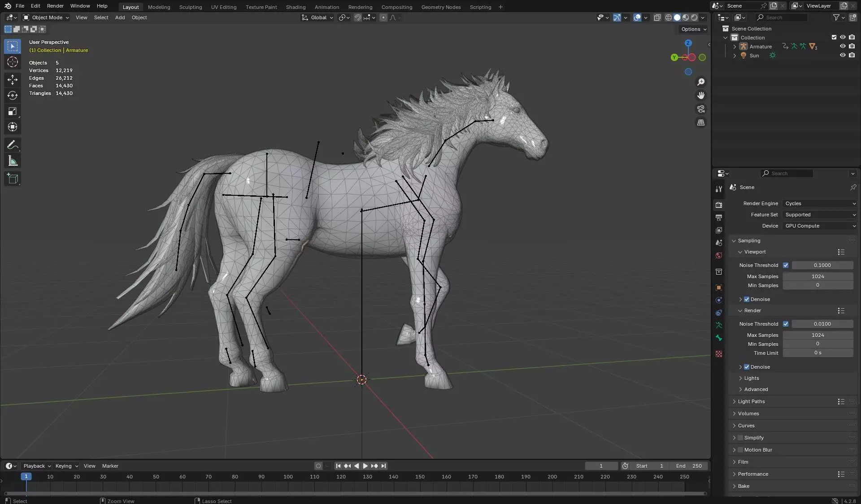Enable the Simplify checkbox
The width and height of the screenshot is (861, 504).
[740, 438]
